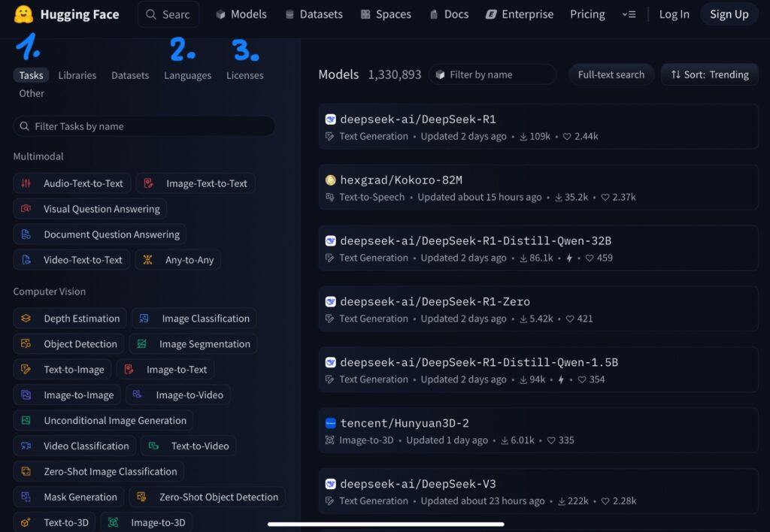Open Enterprise in the top navigation
The width and height of the screenshot is (770, 532).
coord(520,14)
